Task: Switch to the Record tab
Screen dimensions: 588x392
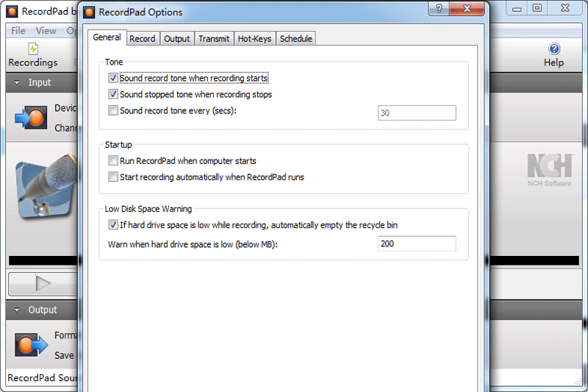Action: click(143, 39)
